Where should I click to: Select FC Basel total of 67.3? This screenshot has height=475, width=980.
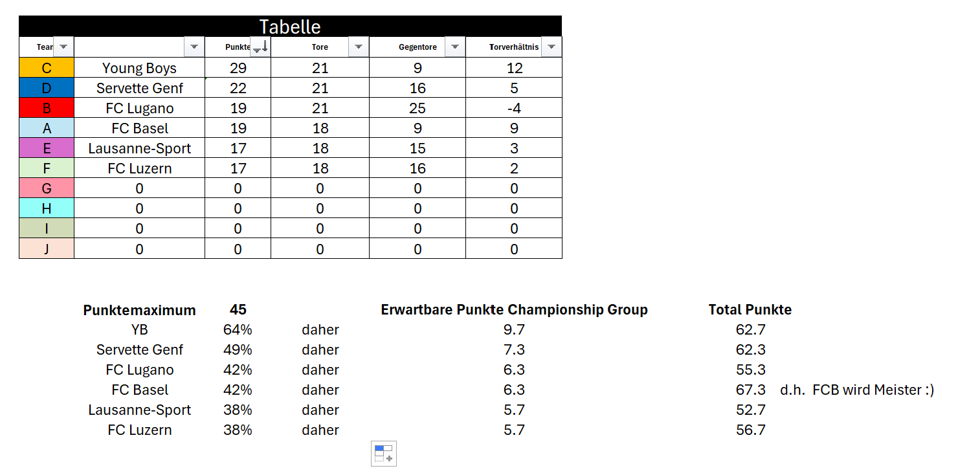[x=750, y=390]
